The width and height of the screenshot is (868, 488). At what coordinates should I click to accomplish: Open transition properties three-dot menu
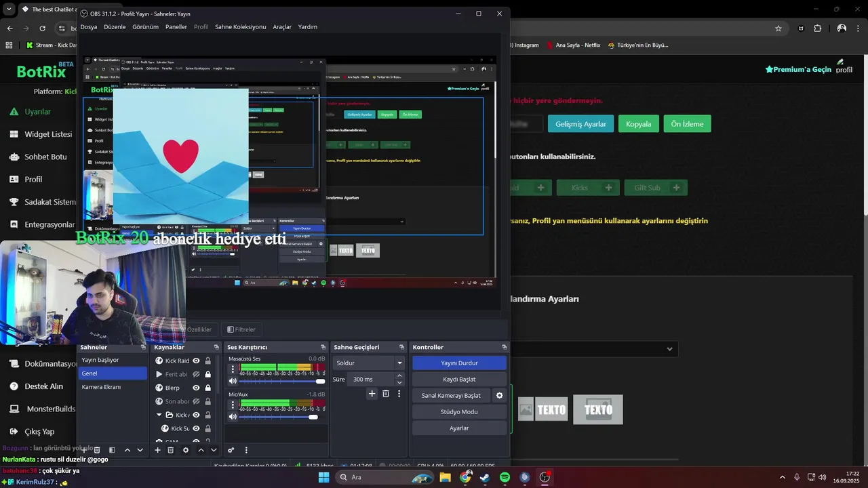[399, 394]
